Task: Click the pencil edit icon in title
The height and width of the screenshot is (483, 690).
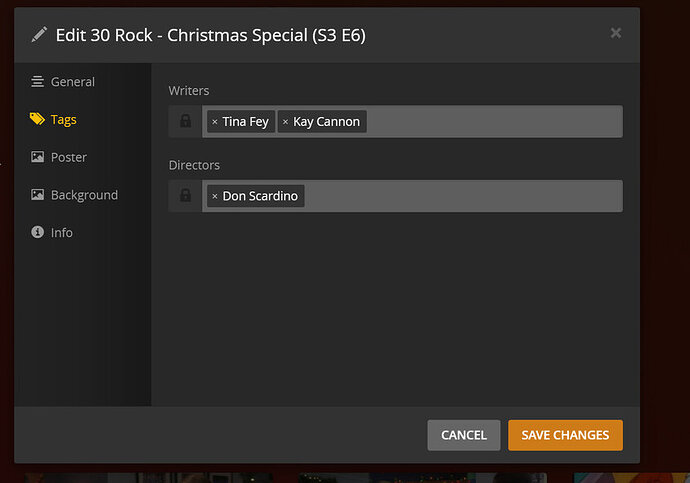Action: pos(39,34)
